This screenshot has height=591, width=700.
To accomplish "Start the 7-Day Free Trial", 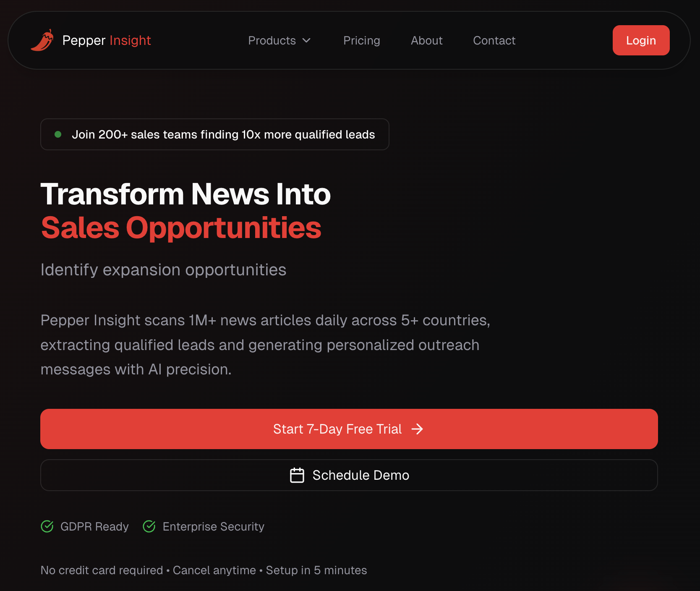I will point(349,429).
